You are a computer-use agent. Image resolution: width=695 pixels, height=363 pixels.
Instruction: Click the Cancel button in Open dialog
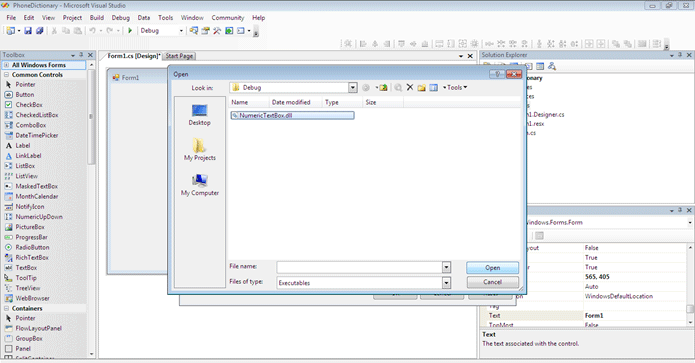(492, 282)
